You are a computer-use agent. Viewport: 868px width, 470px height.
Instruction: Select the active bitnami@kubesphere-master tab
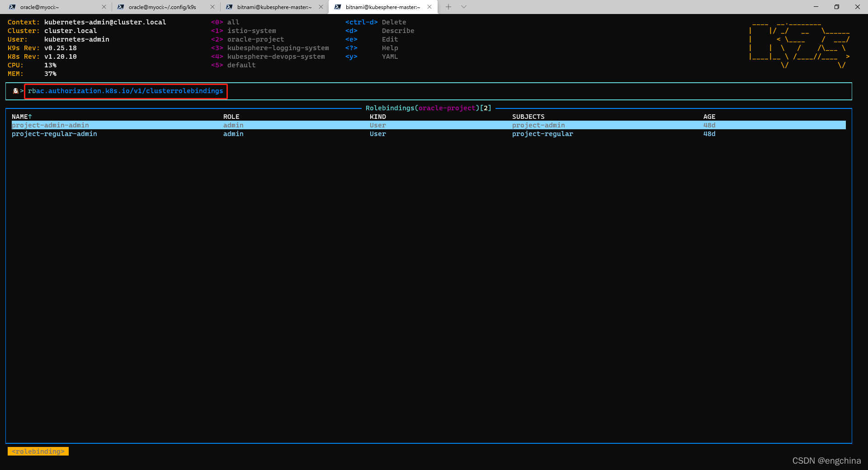click(382, 7)
